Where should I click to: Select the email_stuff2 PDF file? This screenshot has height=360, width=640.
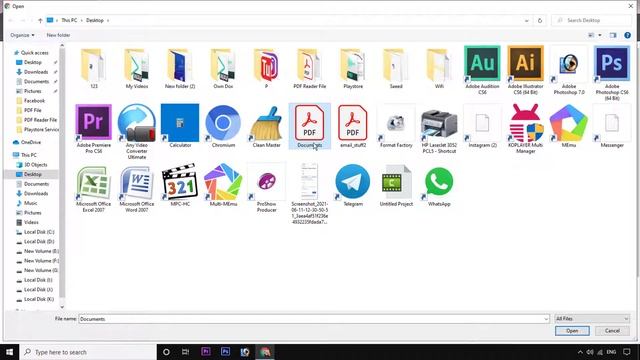coord(353,126)
